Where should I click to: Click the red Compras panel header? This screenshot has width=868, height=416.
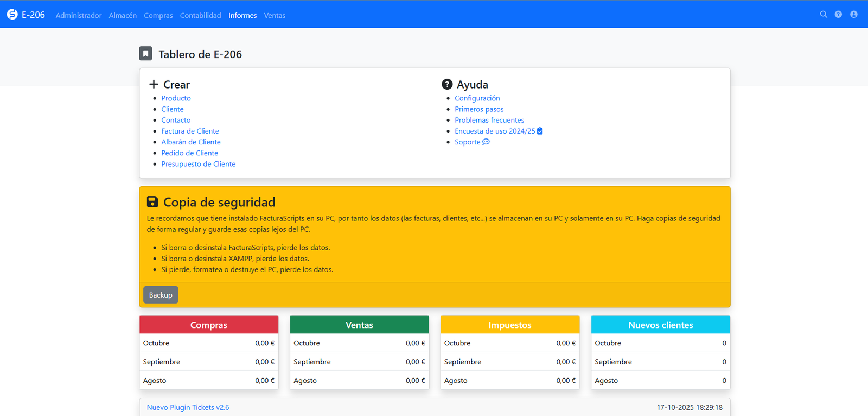pos(209,325)
